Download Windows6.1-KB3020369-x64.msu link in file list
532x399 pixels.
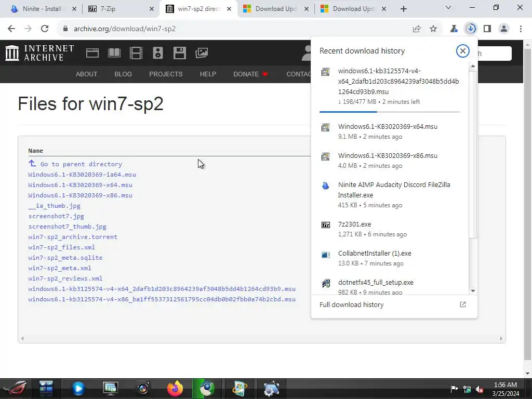80,185
